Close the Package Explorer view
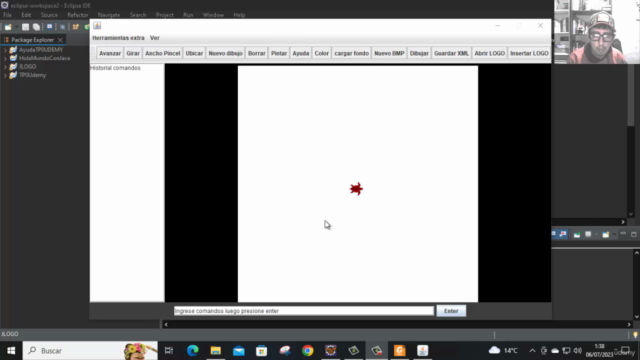This screenshot has width=640, height=360. point(60,40)
